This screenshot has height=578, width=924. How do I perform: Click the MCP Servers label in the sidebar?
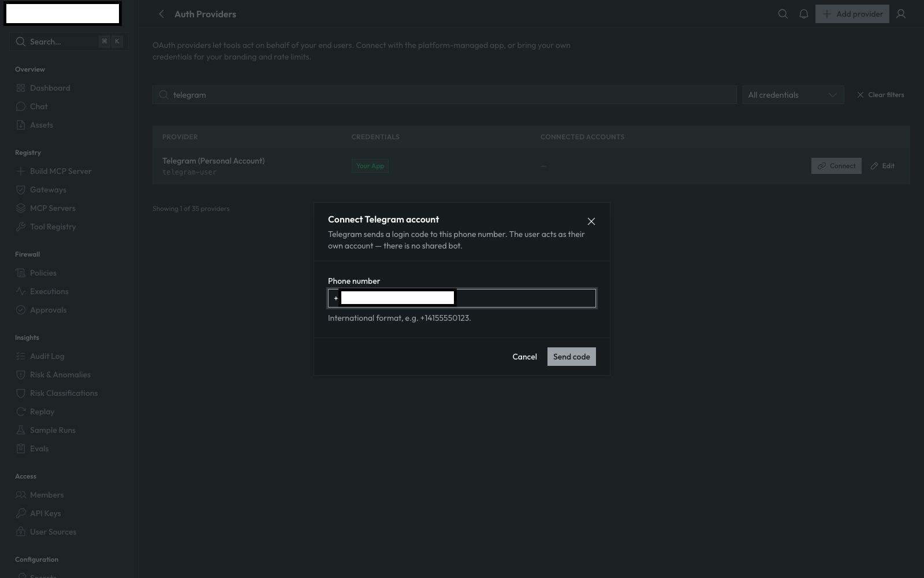(53, 208)
